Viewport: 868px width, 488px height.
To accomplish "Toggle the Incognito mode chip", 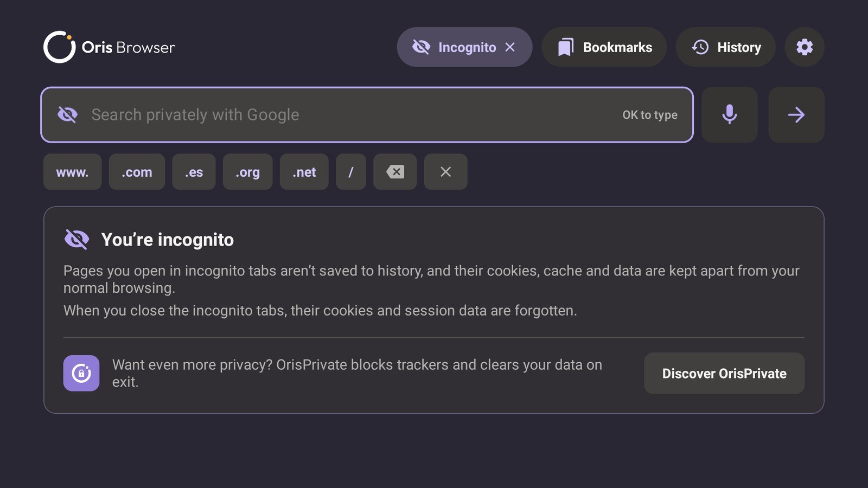I will [464, 47].
